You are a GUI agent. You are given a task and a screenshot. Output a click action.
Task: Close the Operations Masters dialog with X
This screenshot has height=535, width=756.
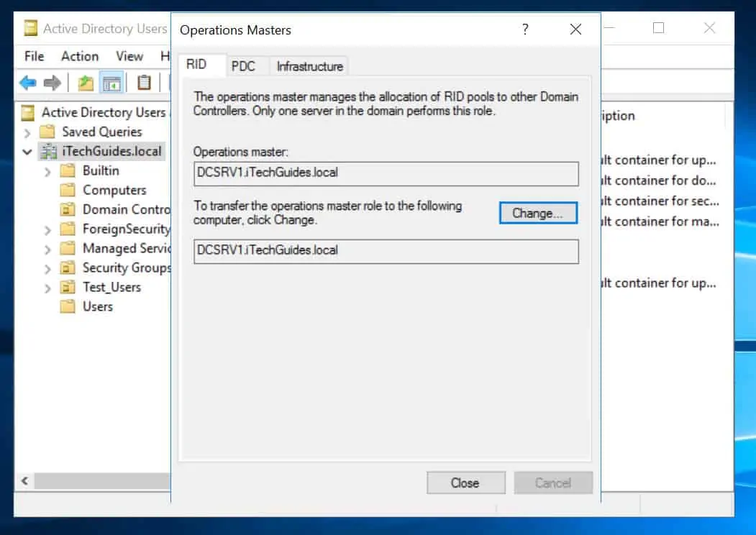(575, 29)
